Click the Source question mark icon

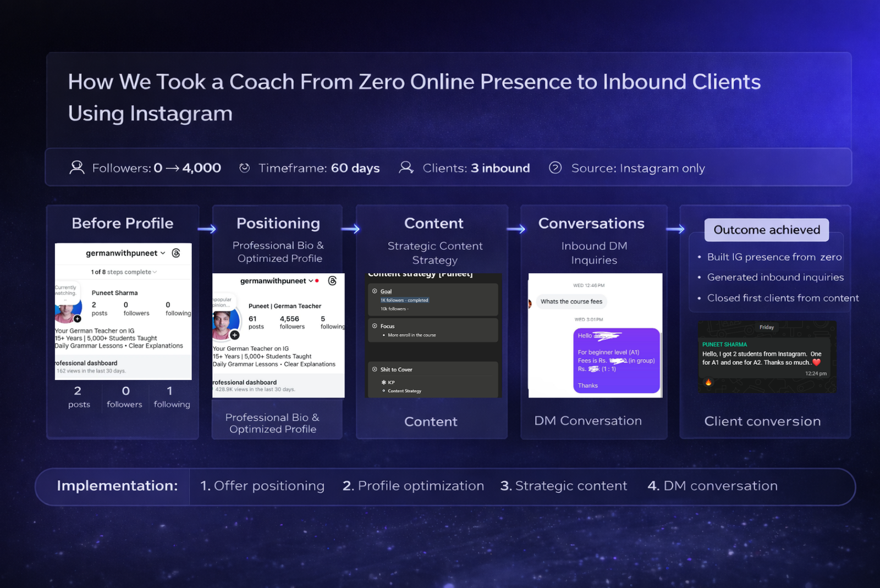(555, 168)
